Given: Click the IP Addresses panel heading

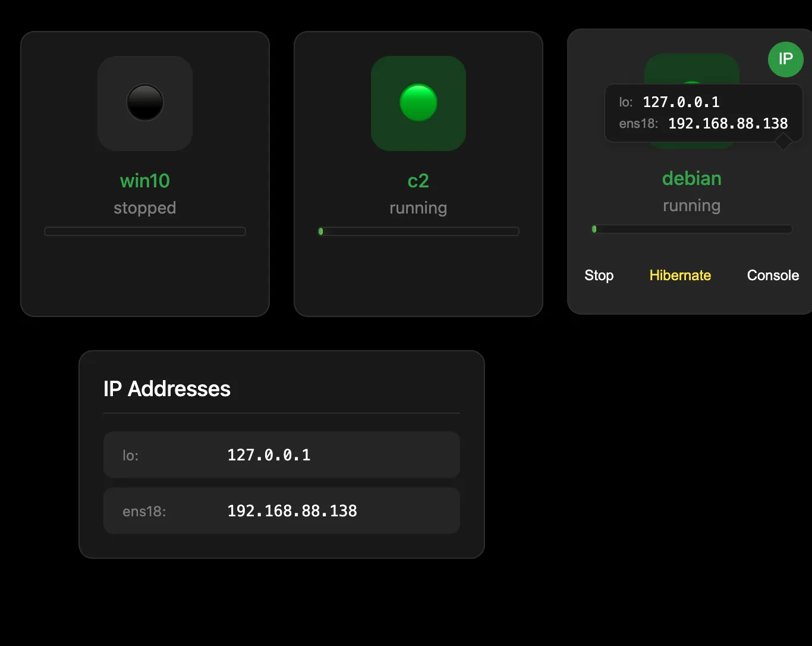Looking at the screenshot, I should coord(167,389).
